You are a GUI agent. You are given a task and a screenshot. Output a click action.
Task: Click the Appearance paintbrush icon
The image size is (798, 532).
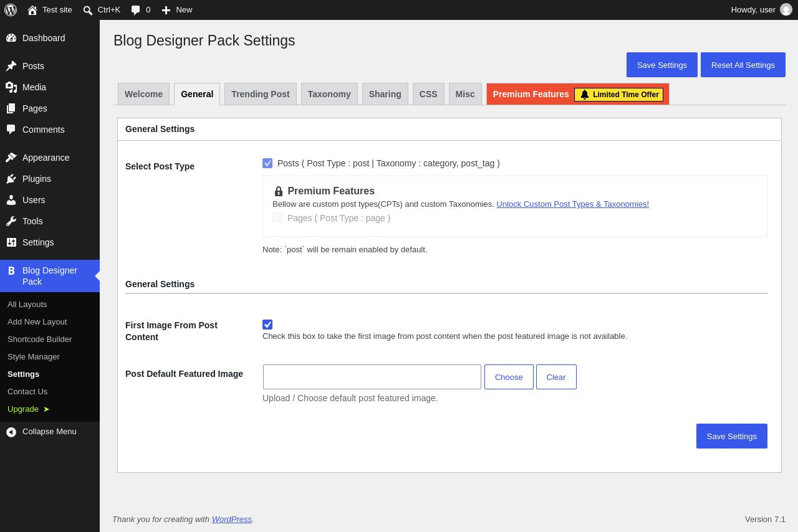coord(11,158)
